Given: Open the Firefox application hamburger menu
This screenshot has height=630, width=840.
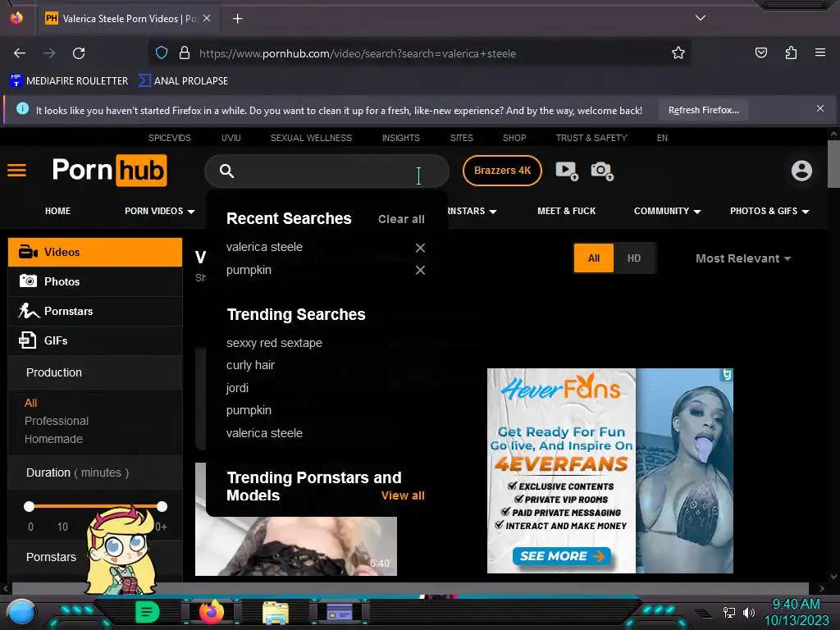Looking at the screenshot, I should [x=820, y=52].
